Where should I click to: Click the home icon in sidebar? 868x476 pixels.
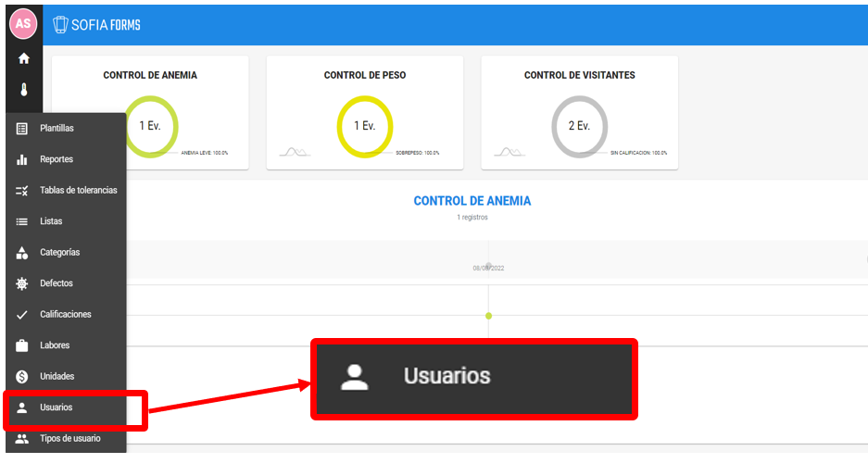[x=23, y=58]
